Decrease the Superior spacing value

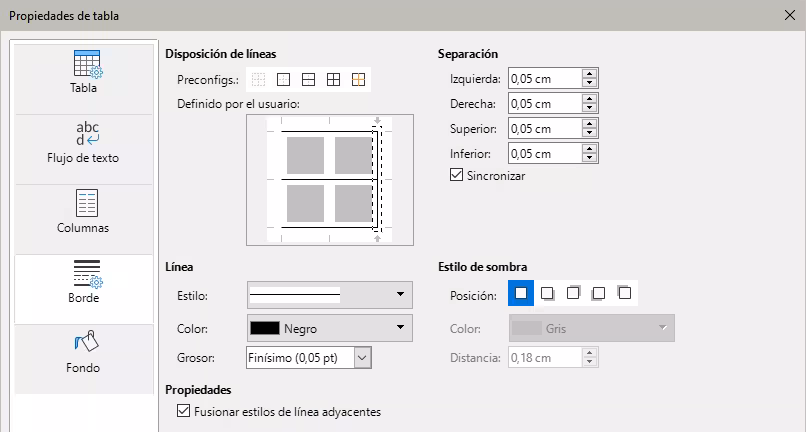pos(590,133)
